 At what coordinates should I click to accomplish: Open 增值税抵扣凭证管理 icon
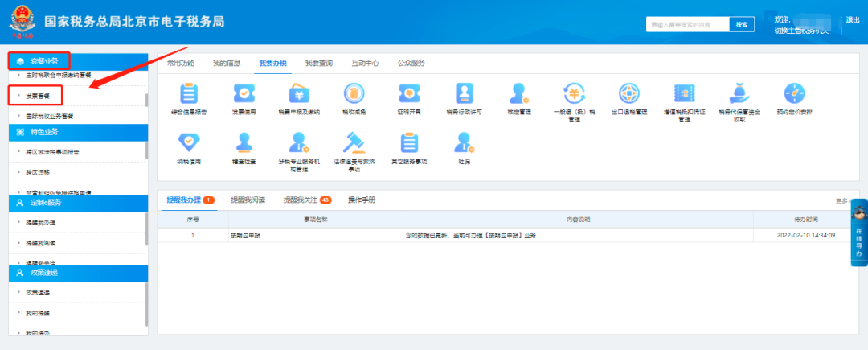coord(684,93)
